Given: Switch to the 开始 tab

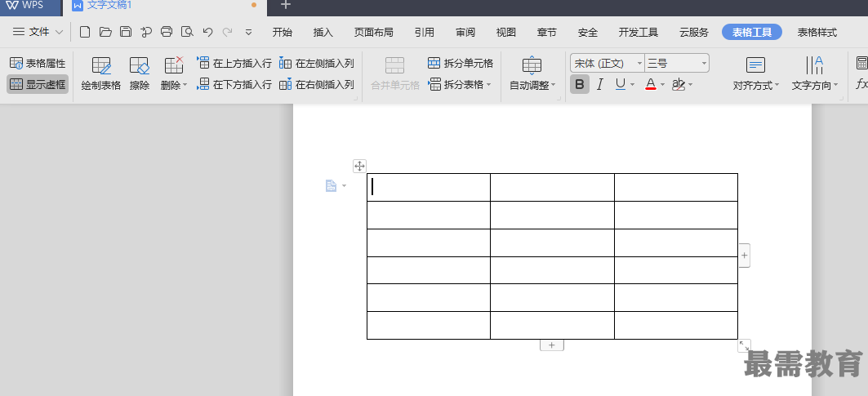Looking at the screenshot, I should 283,32.
